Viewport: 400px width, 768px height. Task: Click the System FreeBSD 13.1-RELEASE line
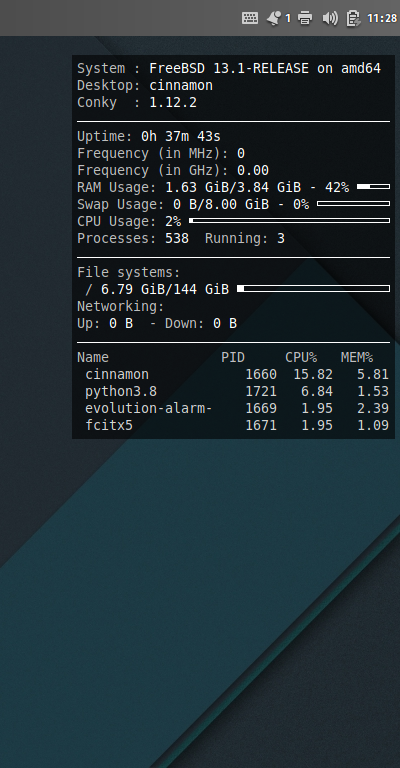(229, 69)
